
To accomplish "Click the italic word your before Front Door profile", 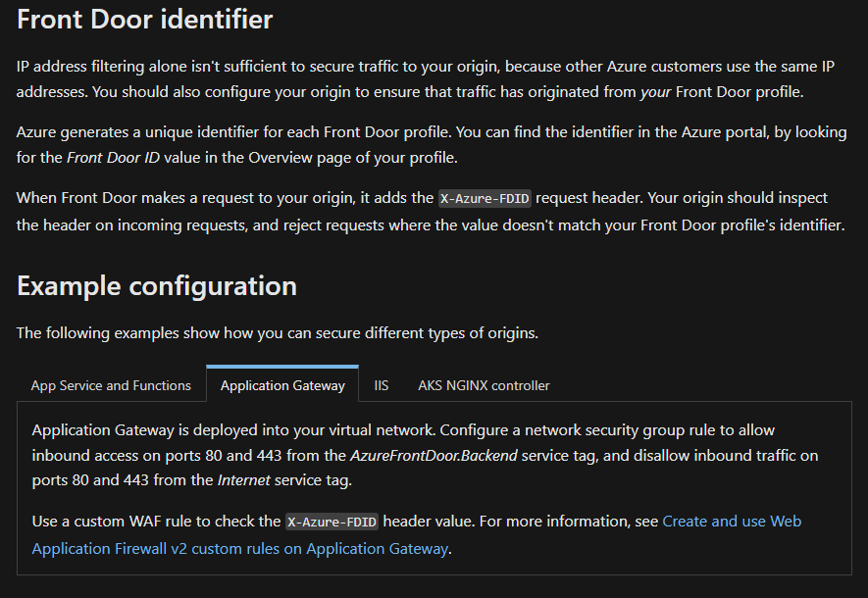I will [655, 92].
